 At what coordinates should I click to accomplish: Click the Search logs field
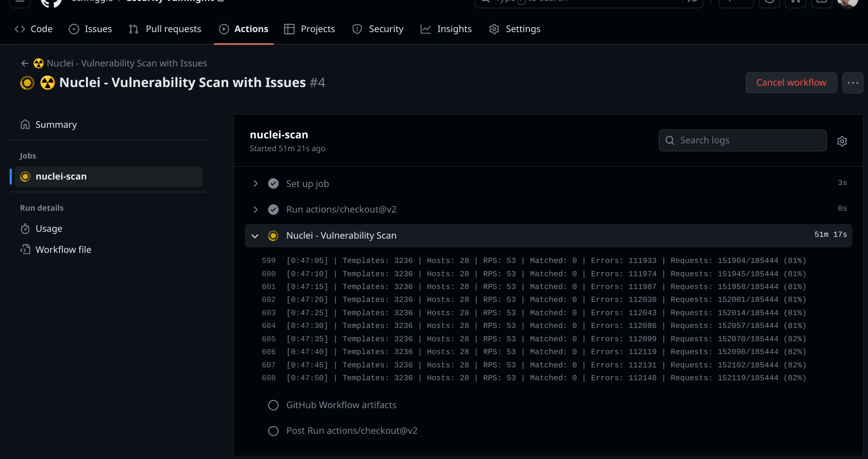[742, 140]
